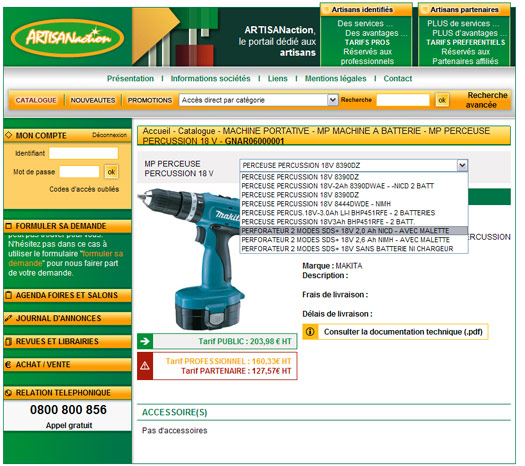This screenshot has width=525, height=466.
Task: Open the Mentions légales link
Action: pyautogui.click(x=335, y=78)
